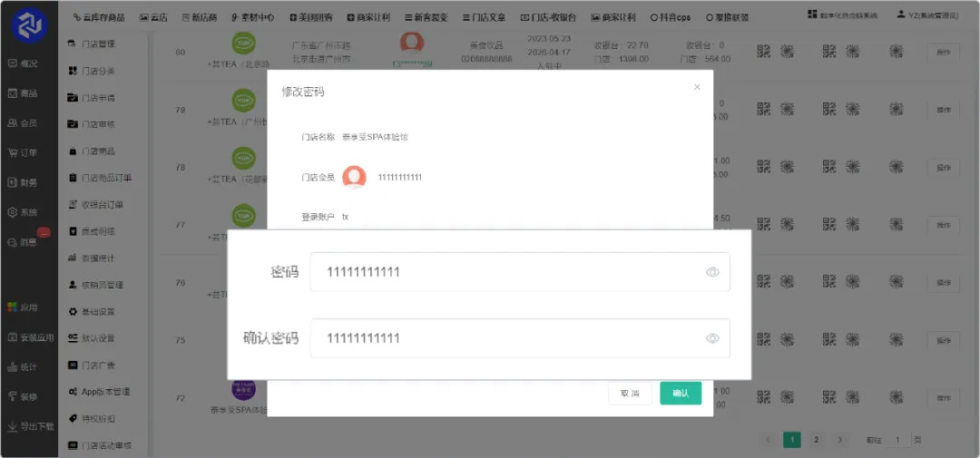Viewport: 980px width, 458px height.
Task: Open the 门店商品 submenu item
Action: (92, 151)
